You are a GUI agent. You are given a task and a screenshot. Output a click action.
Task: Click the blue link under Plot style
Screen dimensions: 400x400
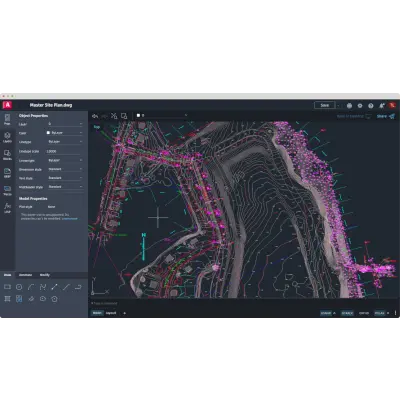coord(69,219)
